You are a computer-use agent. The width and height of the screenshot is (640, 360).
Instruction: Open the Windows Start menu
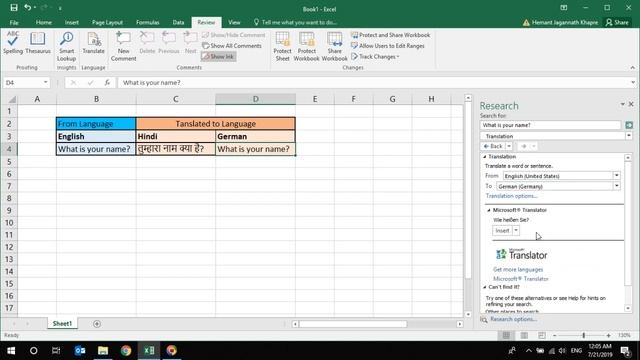pyautogui.click(x=11, y=351)
